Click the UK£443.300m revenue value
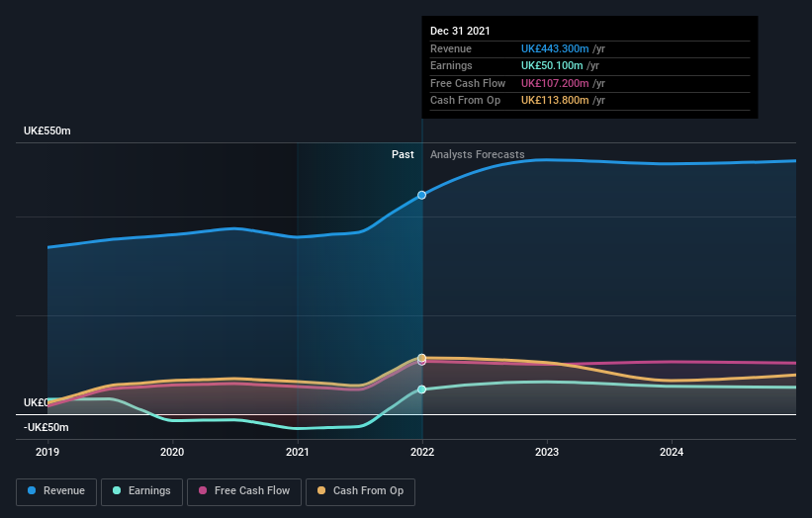The width and height of the screenshot is (812, 518). [555, 48]
